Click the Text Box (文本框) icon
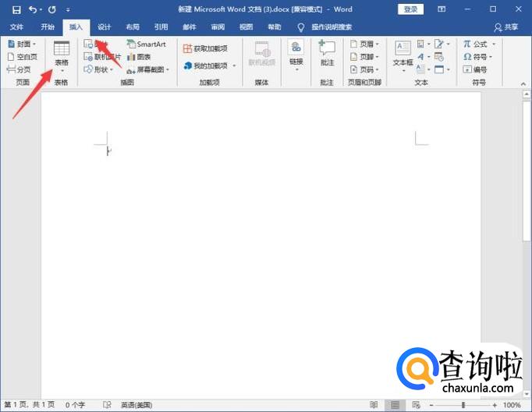This screenshot has width=532, height=412. tap(403, 53)
